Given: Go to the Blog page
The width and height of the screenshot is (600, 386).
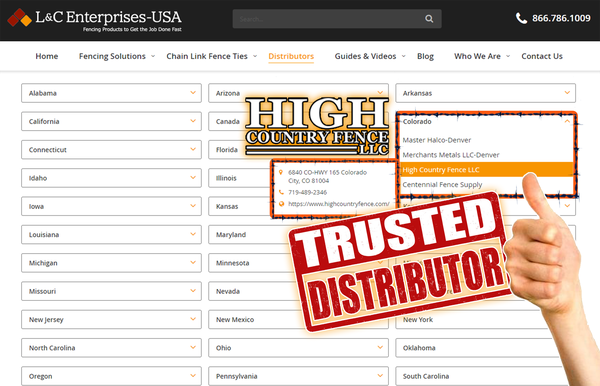Looking at the screenshot, I should click(x=425, y=56).
